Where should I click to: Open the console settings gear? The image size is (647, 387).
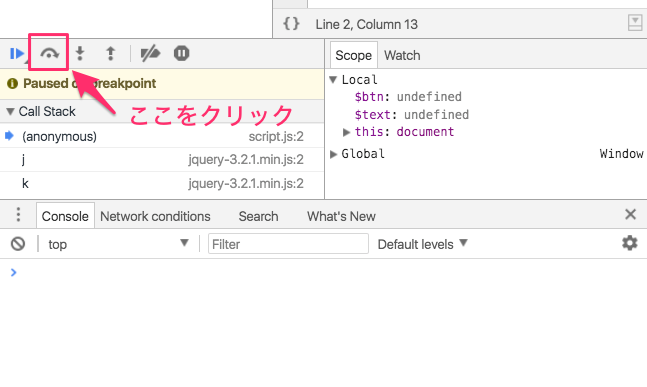630,243
